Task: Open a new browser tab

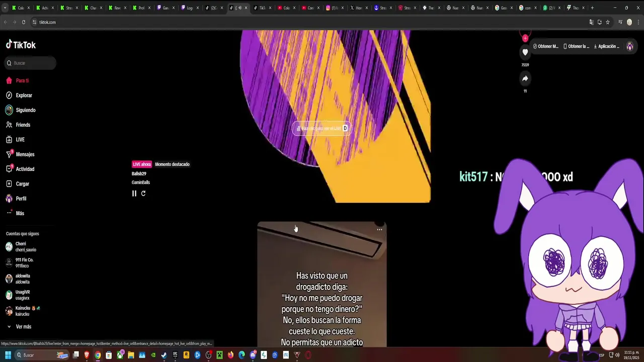Action: coord(592,8)
